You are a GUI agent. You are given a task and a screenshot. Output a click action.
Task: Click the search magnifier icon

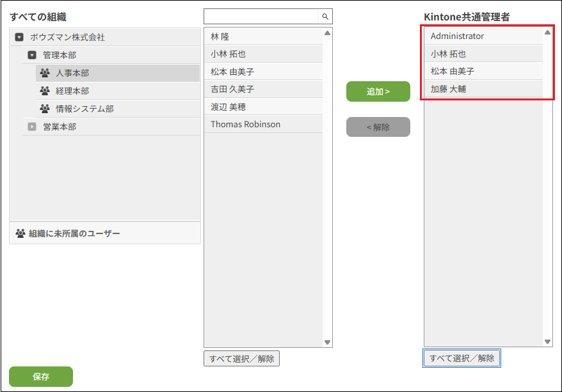point(325,17)
